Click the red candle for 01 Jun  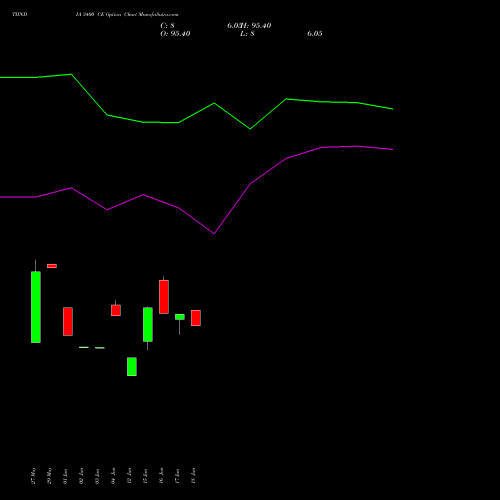tap(68, 321)
